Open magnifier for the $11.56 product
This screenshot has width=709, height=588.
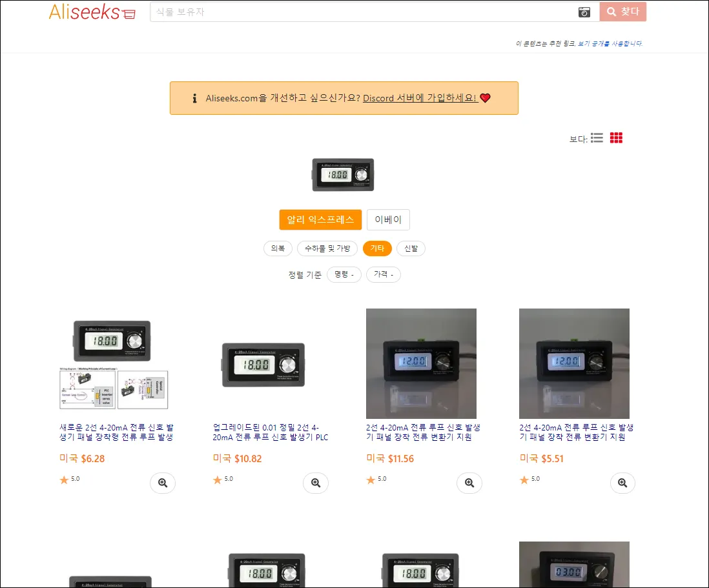(x=469, y=483)
